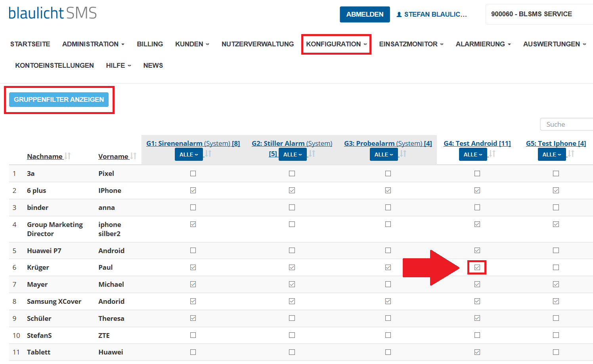Open Nutzerverwaltung

[x=258, y=44]
